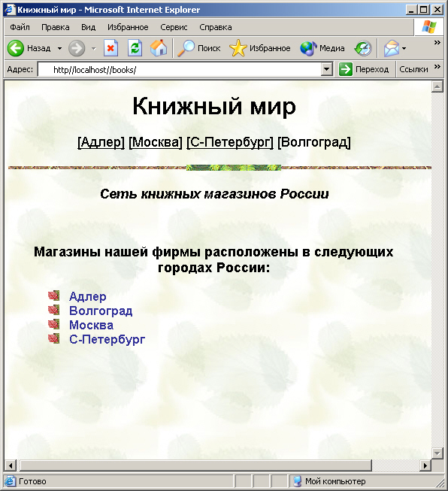448x491 pixels.
Task: Follow the [Москва] link in top navigation
Action: [x=156, y=142]
